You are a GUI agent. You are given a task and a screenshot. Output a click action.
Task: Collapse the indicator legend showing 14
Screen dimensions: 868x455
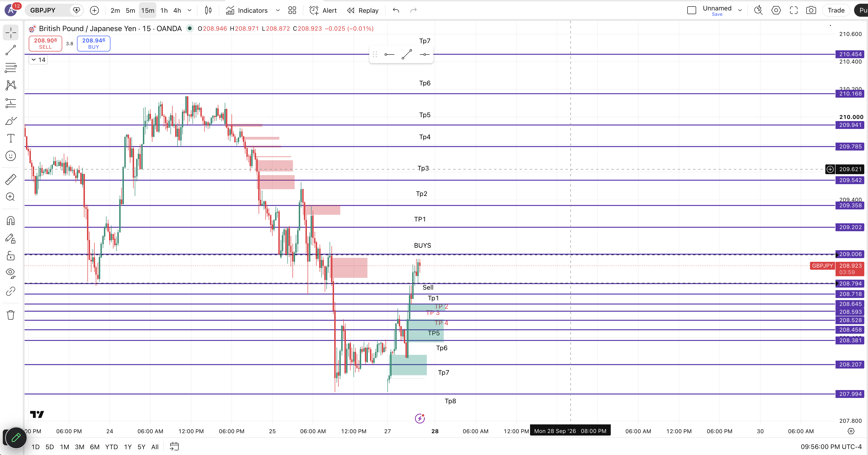38,60
